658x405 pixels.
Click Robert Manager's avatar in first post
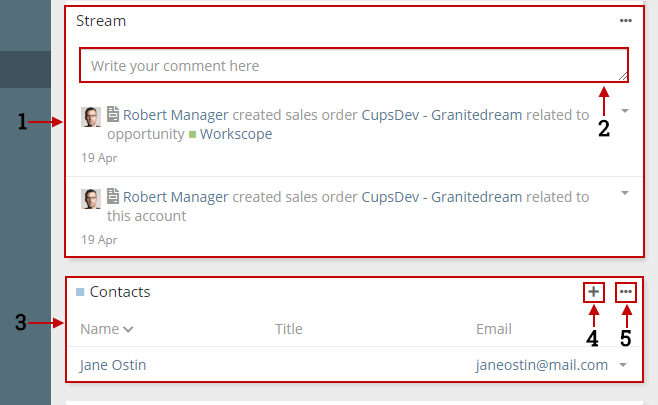[x=91, y=117]
